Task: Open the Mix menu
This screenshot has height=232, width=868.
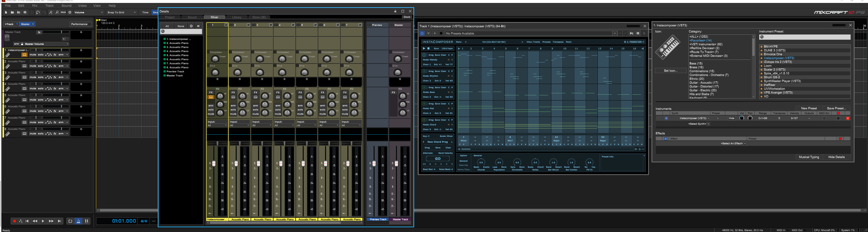Action: (35, 6)
